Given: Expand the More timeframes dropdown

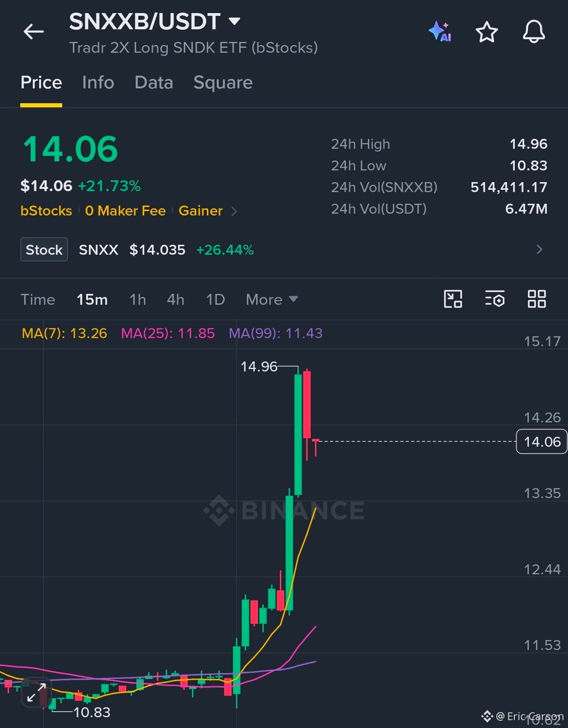Looking at the screenshot, I should 272,299.
